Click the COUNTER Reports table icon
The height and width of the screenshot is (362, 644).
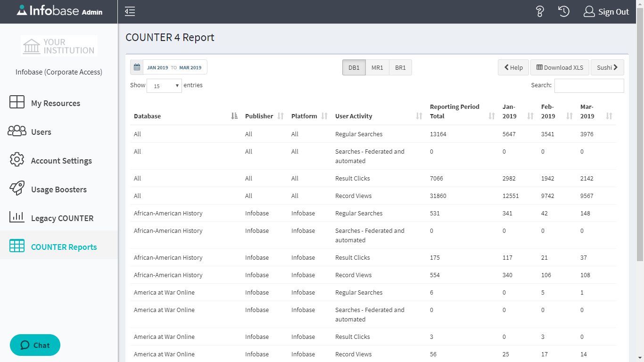point(17,246)
